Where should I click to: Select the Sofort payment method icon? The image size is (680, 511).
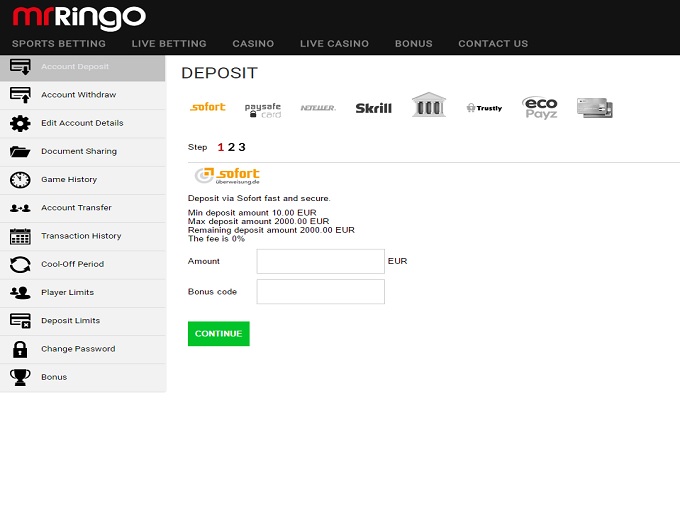[207, 107]
